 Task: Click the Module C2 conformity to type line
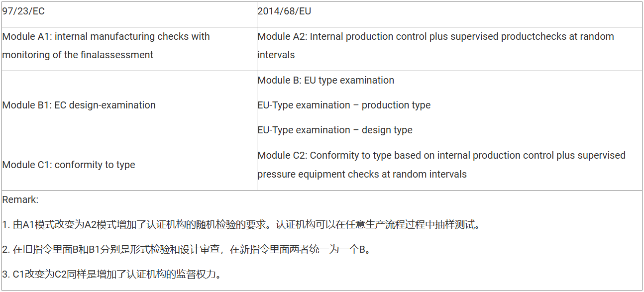[x=441, y=155]
